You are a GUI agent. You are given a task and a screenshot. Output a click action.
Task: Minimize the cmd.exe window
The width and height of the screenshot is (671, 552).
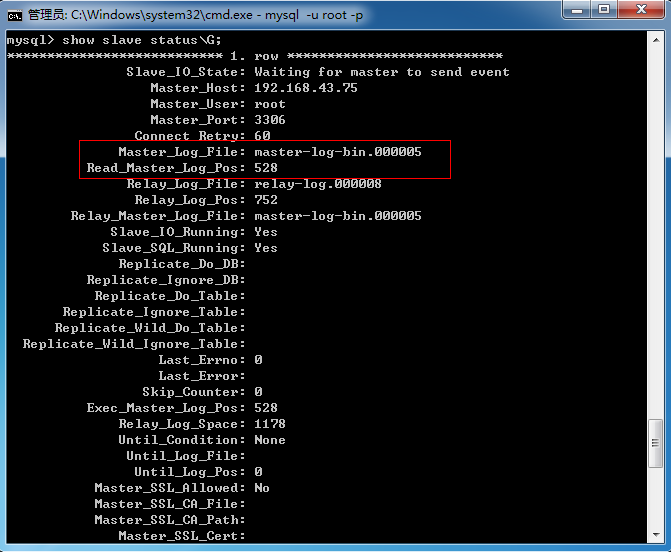[x=577, y=10]
